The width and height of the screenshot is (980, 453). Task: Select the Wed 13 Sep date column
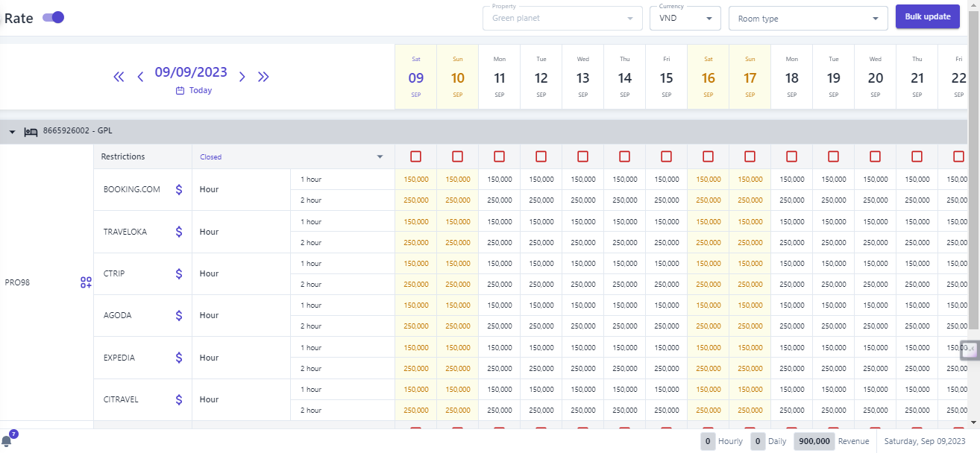pyautogui.click(x=583, y=77)
